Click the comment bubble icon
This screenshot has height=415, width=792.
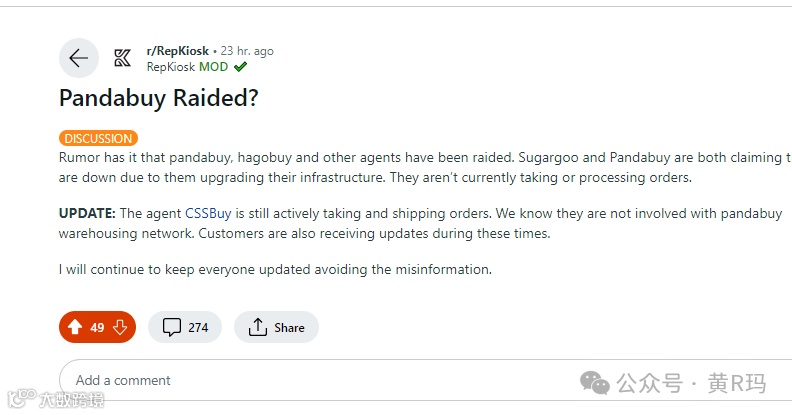click(x=172, y=327)
